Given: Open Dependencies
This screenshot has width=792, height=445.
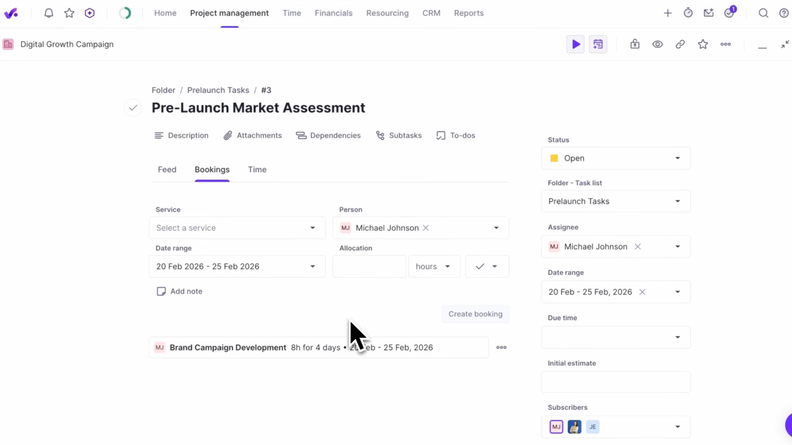Looking at the screenshot, I should tap(328, 135).
